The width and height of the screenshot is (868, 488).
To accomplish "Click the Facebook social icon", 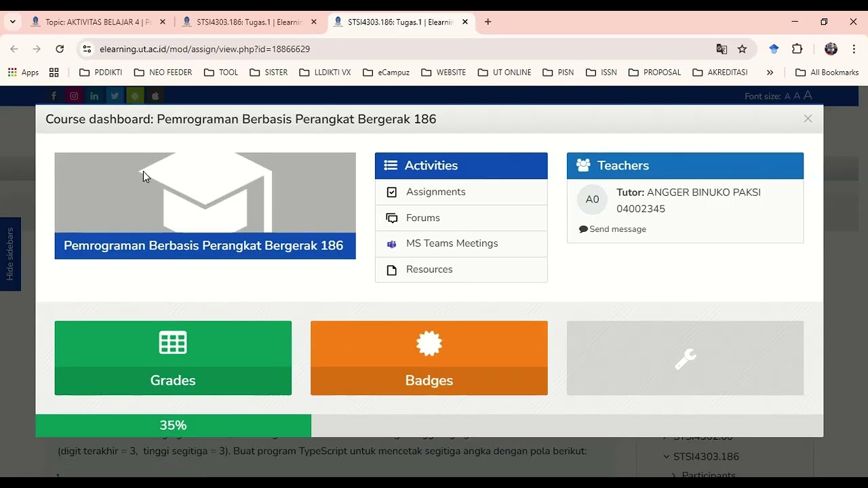I will [x=54, y=96].
